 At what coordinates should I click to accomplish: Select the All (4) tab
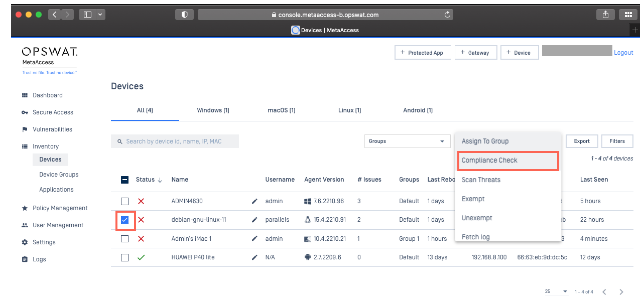pos(145,110)
